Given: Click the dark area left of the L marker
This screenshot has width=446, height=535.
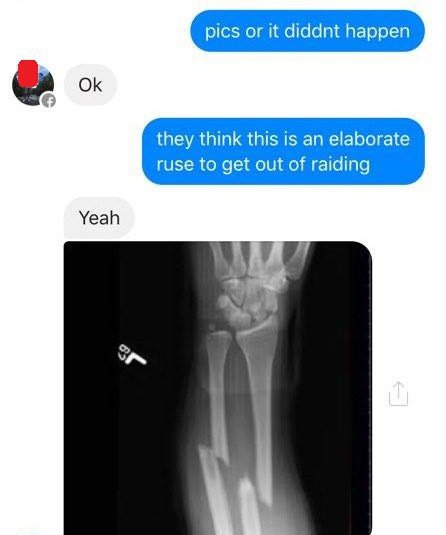Looking at the screenshot, I should 90,355.
